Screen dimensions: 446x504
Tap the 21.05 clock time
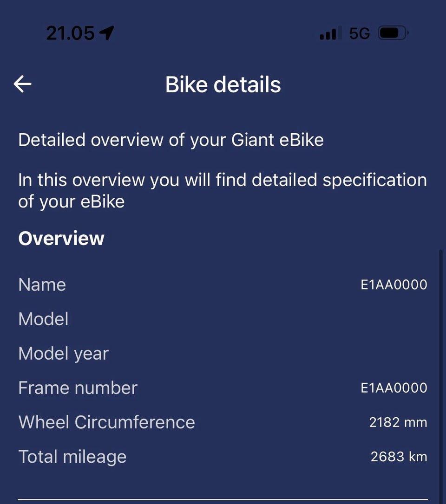point(70,33)
